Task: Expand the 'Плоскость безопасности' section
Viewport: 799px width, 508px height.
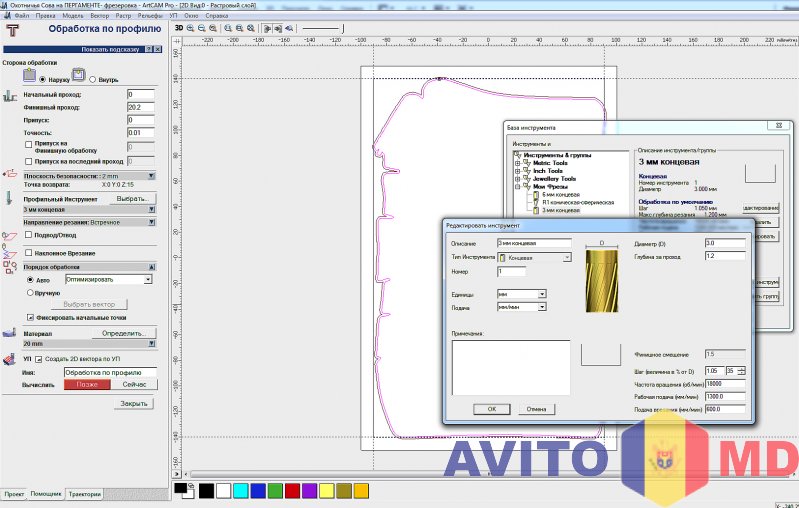Action: point(151,175)
